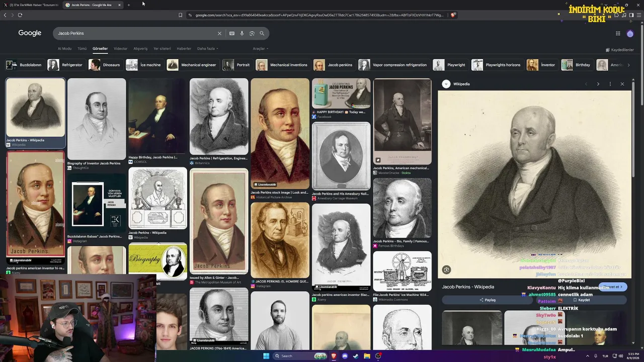
Task: Close the image preview panel
Action: coord(622,84)
